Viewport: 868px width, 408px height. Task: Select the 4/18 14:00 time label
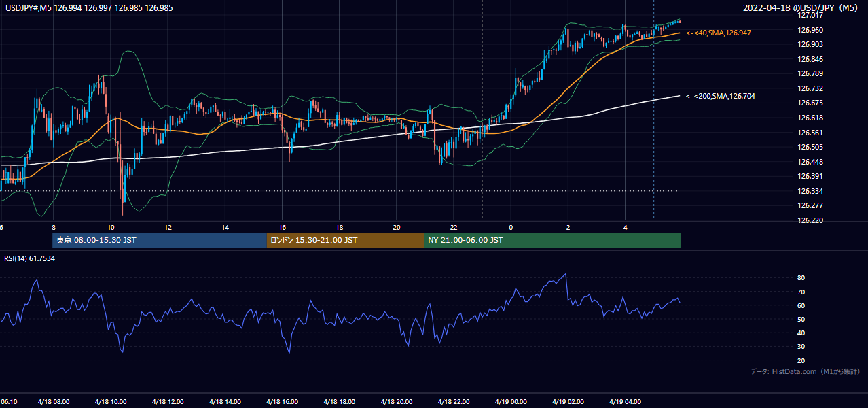225,402
